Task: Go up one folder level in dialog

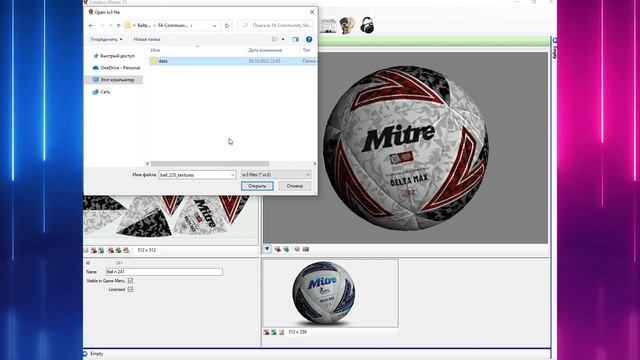Action: (118, 25)
